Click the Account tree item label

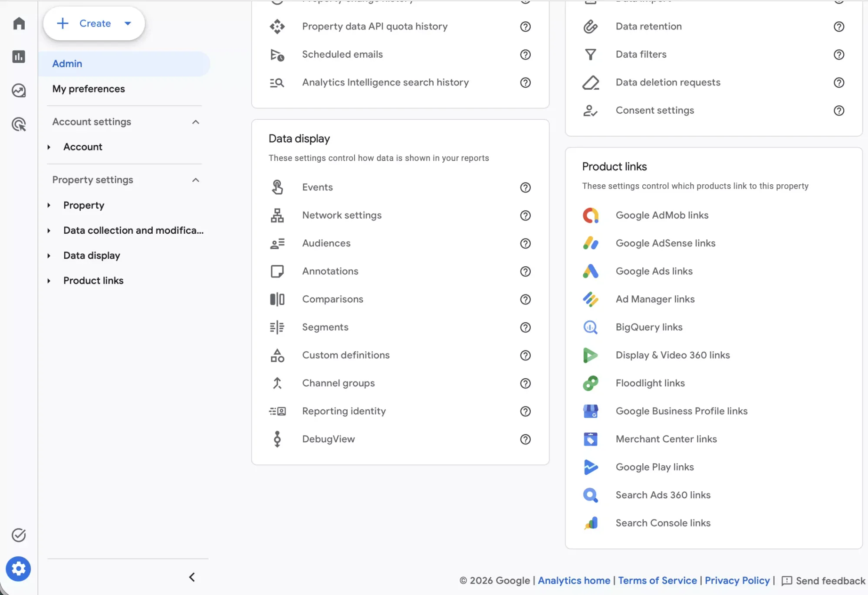[x=82, y=147]
